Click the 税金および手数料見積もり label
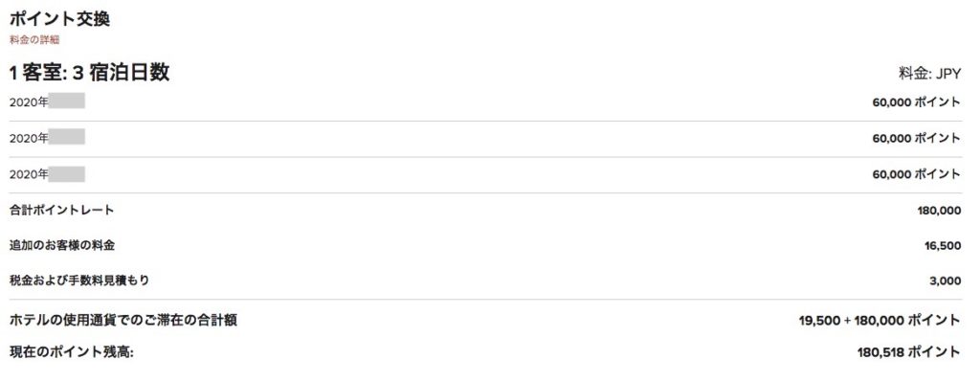The image size is (980, 382). (79, 281)
